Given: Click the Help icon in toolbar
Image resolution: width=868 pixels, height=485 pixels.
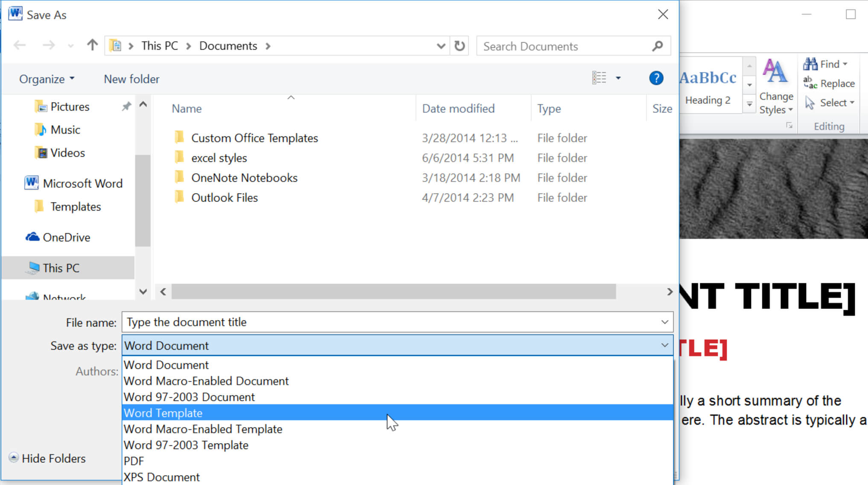Looking at the screenshot, I should click(x=656, y=78).
